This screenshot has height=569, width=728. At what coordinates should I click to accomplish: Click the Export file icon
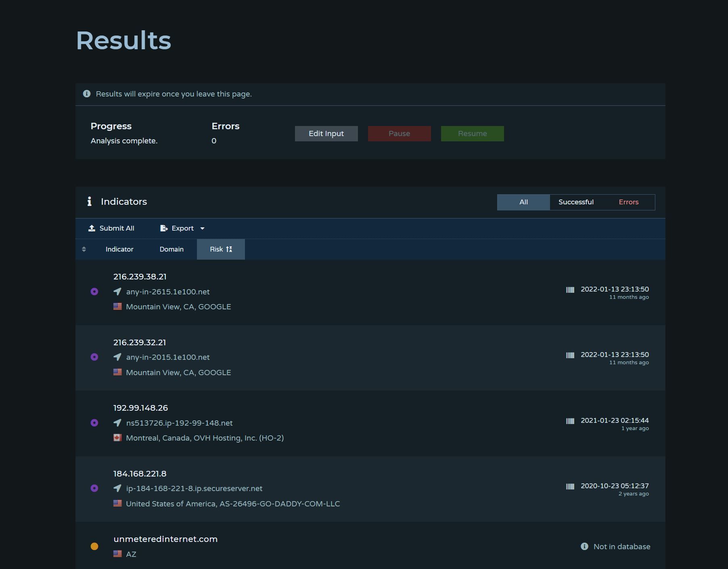164,228
